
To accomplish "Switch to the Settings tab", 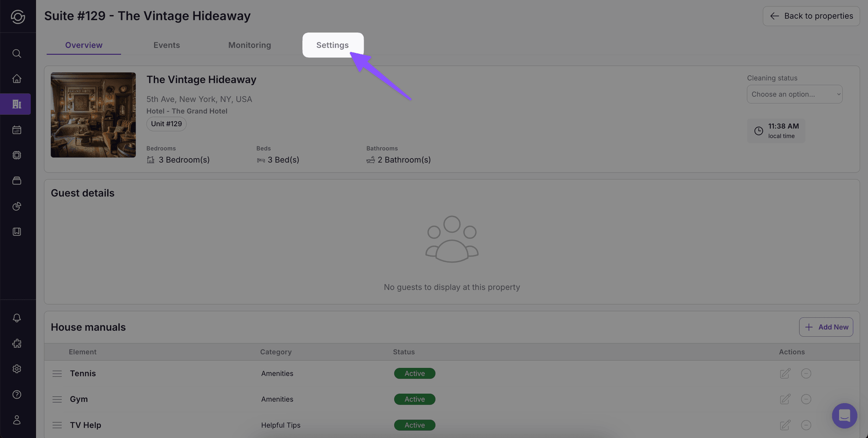I will [332, 45].
